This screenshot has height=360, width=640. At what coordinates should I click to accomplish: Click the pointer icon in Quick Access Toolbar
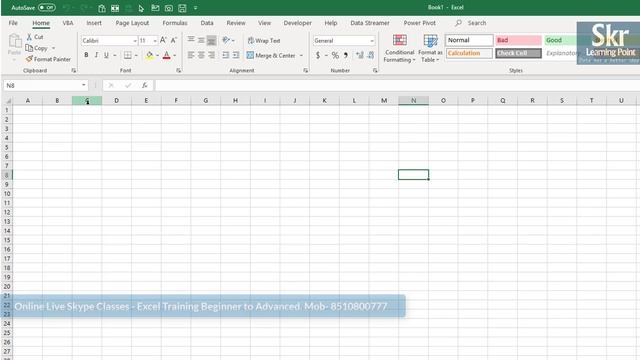141,8
